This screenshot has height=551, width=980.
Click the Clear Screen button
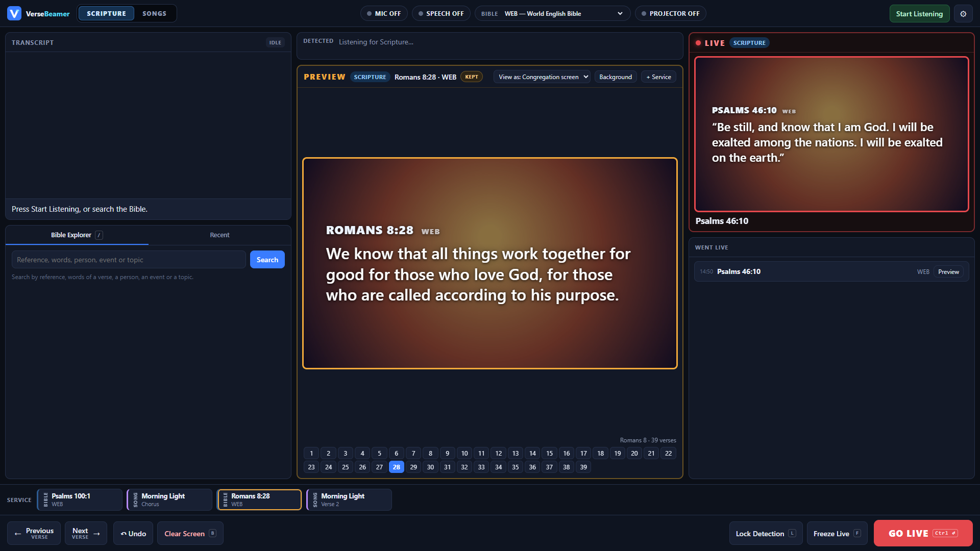click(x=190, y=534)
